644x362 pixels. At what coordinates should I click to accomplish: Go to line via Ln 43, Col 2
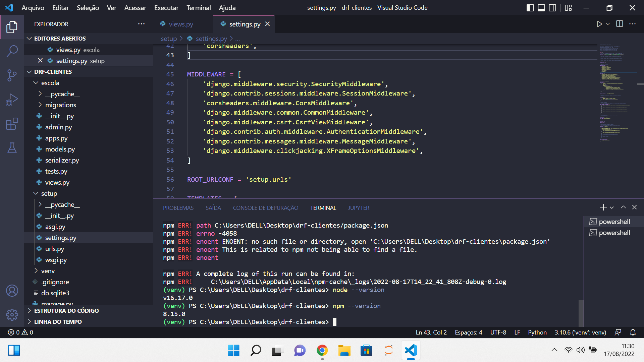(431, 333)
